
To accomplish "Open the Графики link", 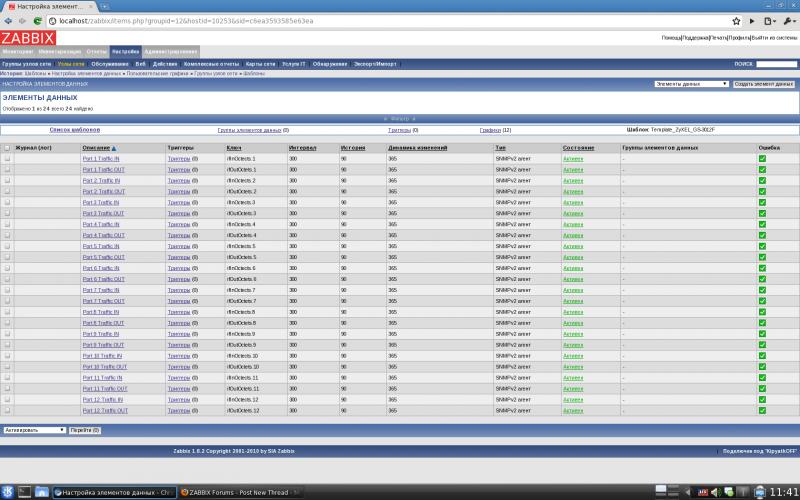I will 490,130.
